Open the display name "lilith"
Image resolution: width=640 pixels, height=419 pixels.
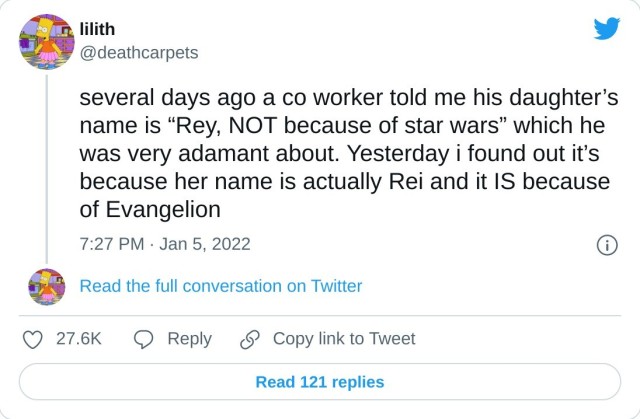click(98, 30)
